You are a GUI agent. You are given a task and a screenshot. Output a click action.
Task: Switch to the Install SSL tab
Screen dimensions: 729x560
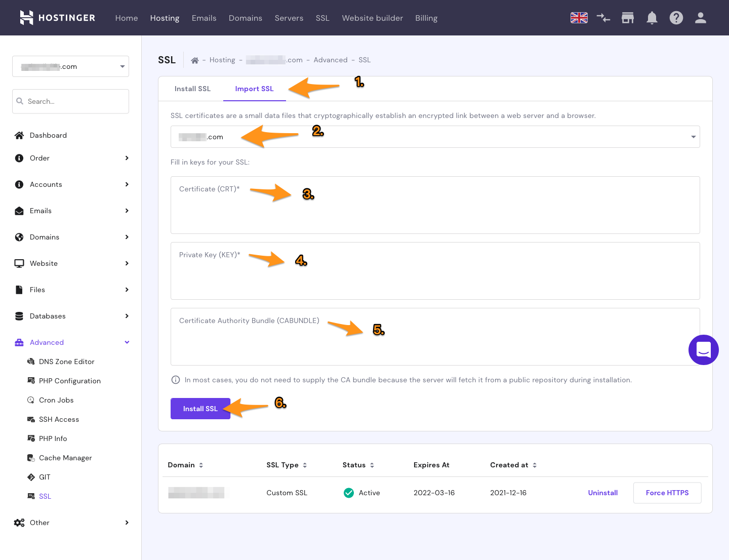tap(192, 89)
